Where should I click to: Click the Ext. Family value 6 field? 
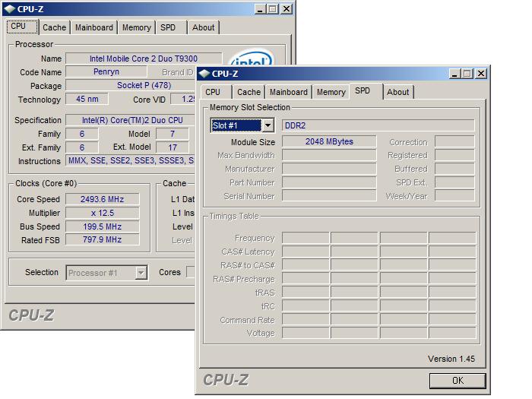click(x=82, y=147)
